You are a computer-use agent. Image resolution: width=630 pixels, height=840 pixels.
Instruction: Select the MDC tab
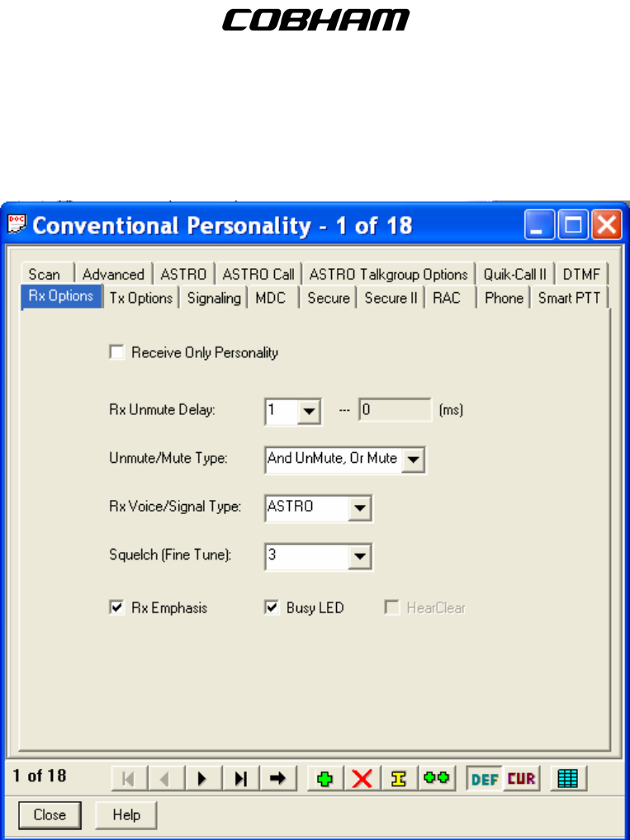[273, 298]
